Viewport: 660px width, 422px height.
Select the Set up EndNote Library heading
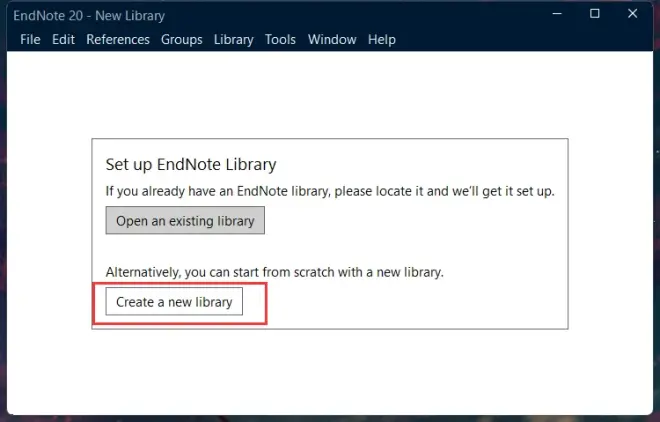click(191, 165)
